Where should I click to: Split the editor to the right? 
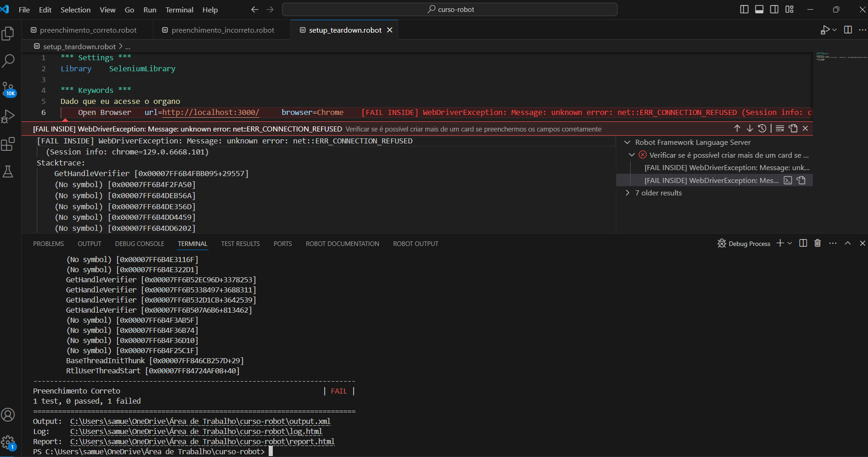[848, 30]
